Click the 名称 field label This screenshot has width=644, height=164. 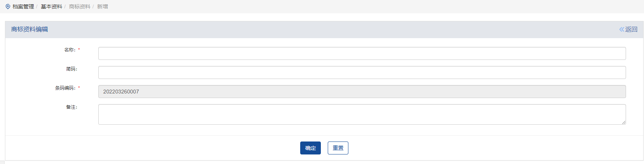pos(70,50)
